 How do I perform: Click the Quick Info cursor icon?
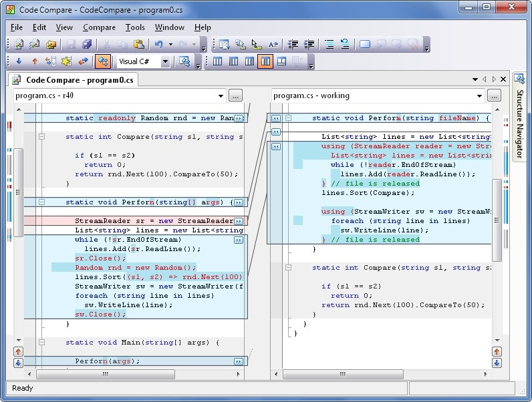pyautogui.click(x=257, y=44)
